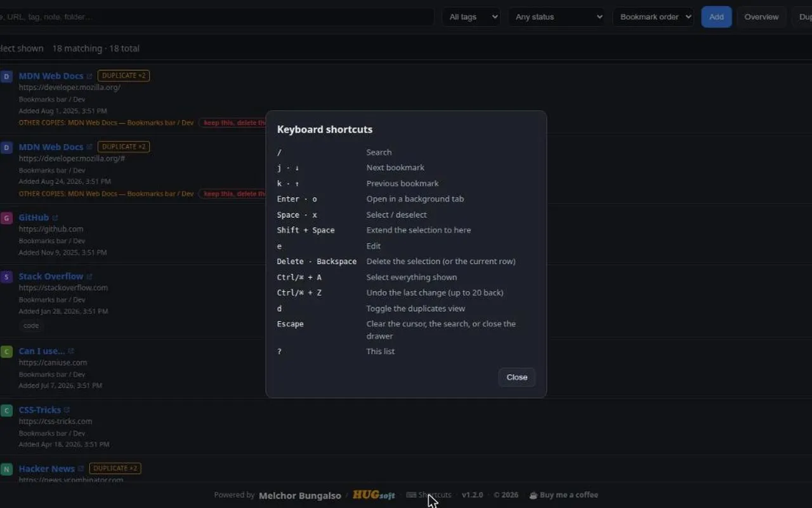Screen dimensions: 812x508
Task: Click the Can I use favicon letter C
Action: tap(6, 351)
